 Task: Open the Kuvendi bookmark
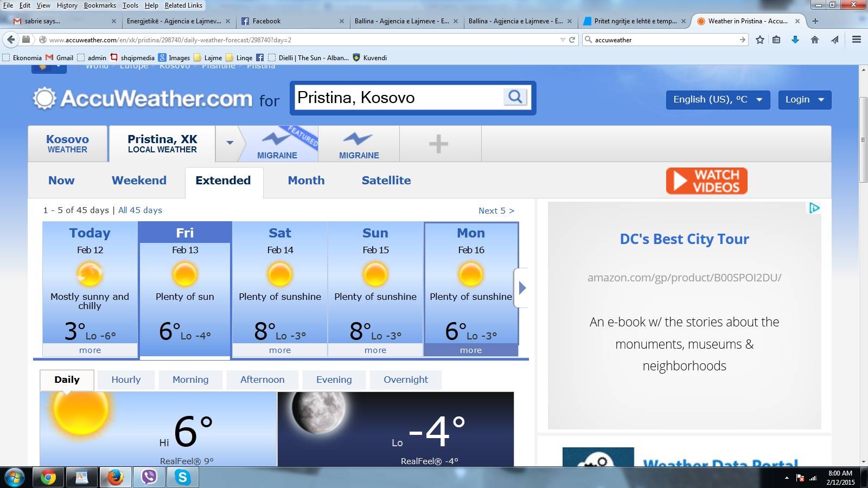(369, 57)
